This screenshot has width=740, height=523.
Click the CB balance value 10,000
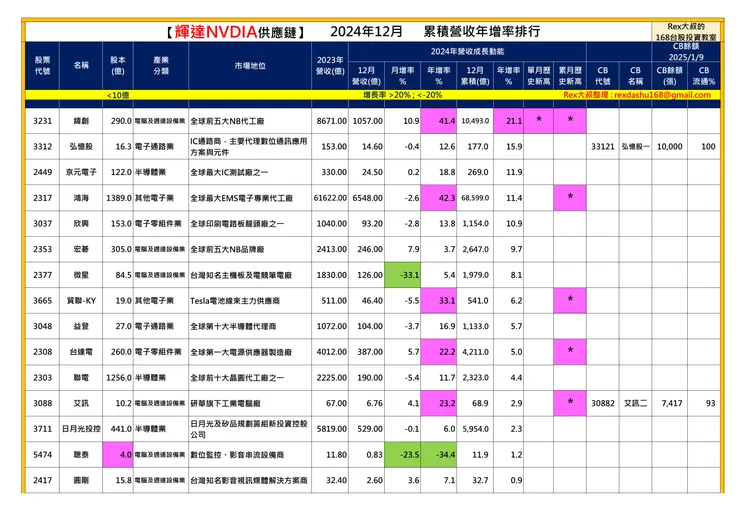tap(669, 146)
